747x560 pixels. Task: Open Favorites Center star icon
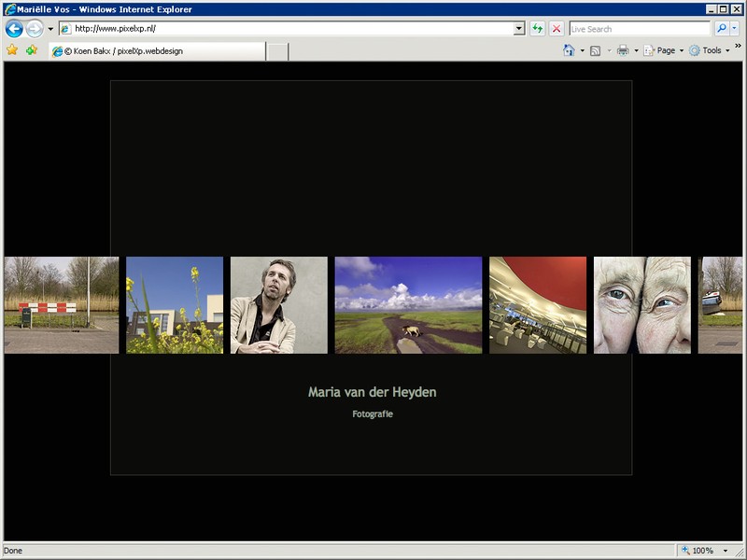(12, 50)
